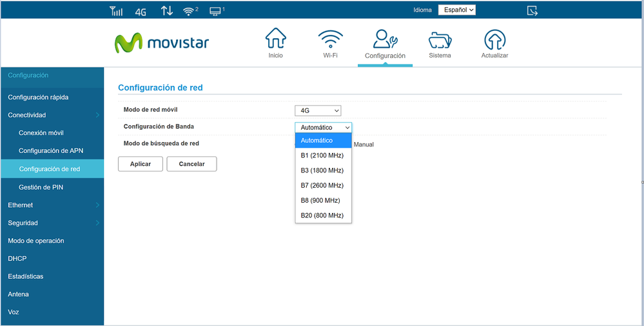Open the Estadísticas sidebar item

(x=26, y=276)
